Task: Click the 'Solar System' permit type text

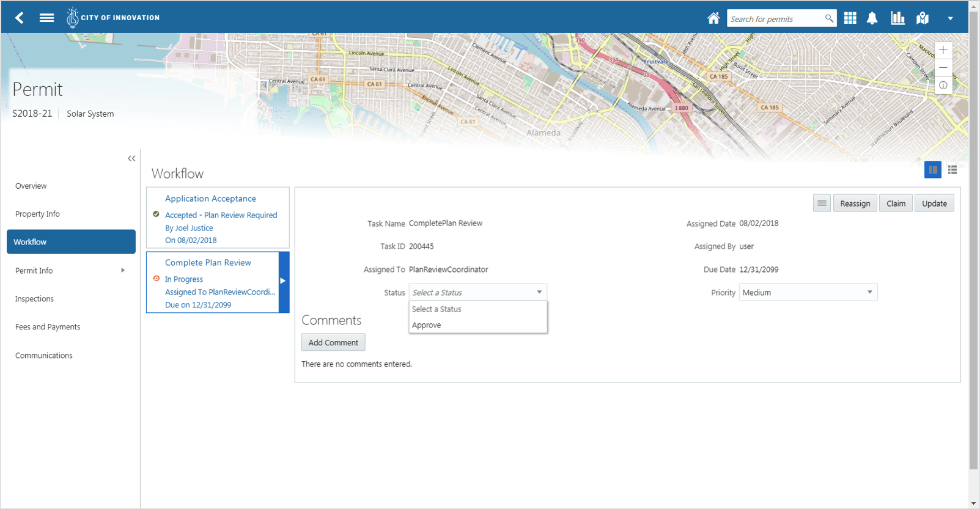Action: (x=90, y=114)
